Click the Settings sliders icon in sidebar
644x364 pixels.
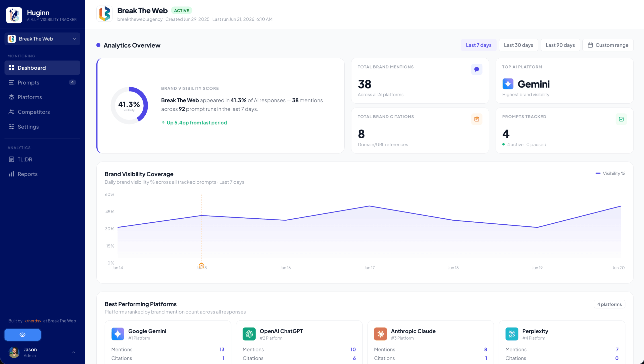pyautogui.click(x=11, y=127)
